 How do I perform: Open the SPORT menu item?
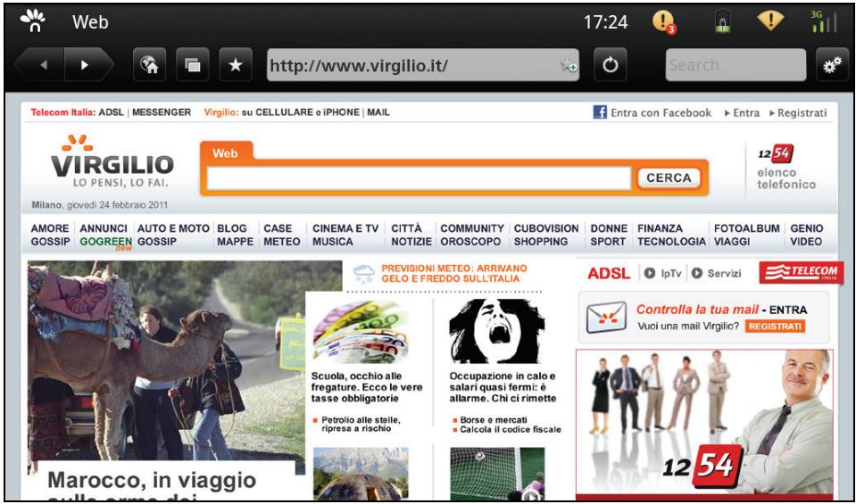coord(608,242)
